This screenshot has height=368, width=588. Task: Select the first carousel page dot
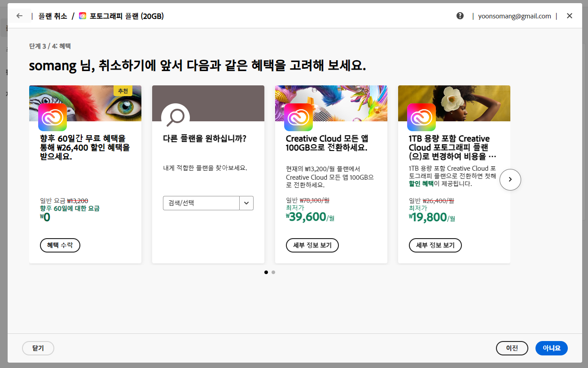click(x=266, y=272)
